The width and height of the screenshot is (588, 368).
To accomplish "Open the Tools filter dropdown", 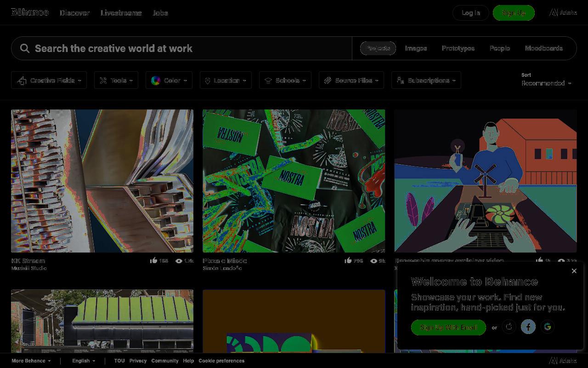I will (x=116, y=80).
